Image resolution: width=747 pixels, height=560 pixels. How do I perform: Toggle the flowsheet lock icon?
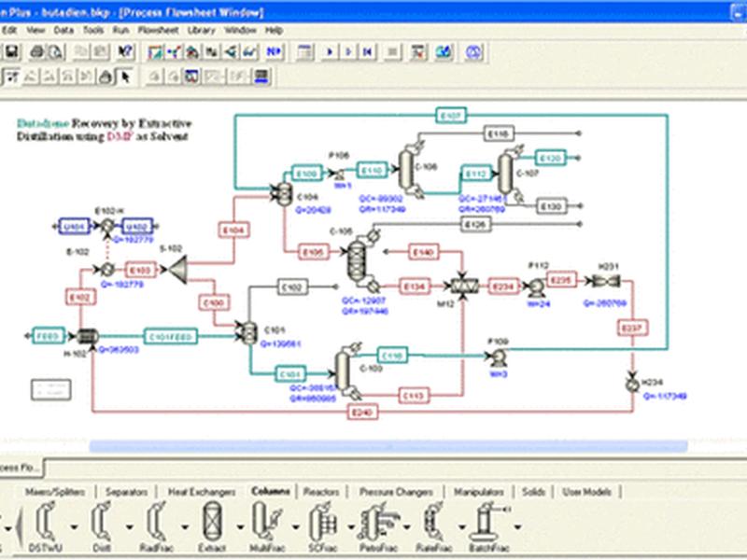[x=106, y=77]
